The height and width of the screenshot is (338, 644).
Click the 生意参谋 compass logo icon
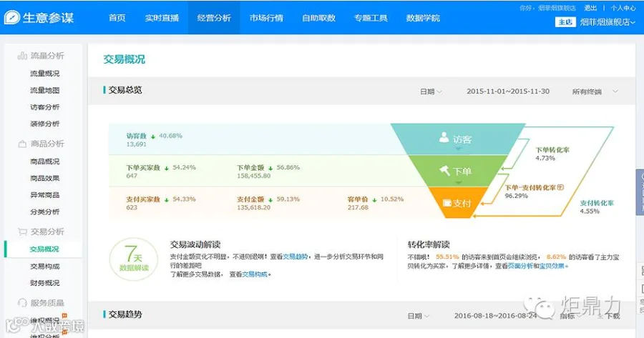[x=12, y=17]
